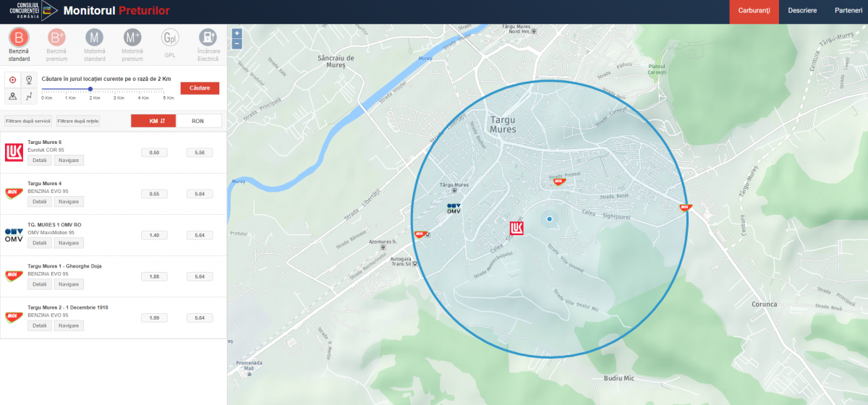Click the MOL marker near Strada Predeal
868x405 pixels.
558,182
